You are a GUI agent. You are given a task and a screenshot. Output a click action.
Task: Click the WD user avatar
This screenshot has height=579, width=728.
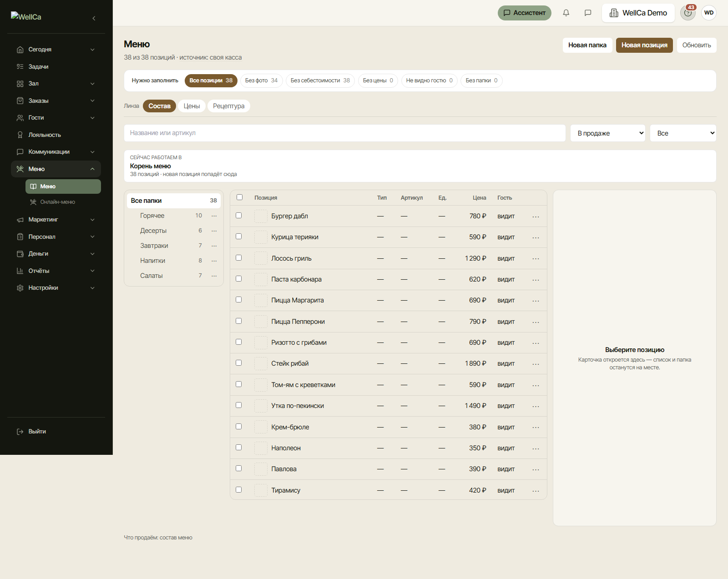pyautogui.click(x=709, y=13)
